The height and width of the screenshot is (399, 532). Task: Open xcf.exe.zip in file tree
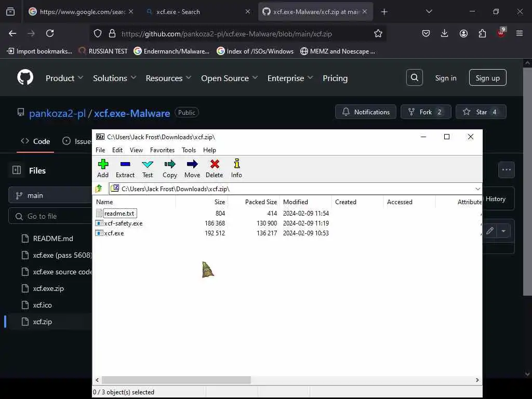click(x=48, y=288)
